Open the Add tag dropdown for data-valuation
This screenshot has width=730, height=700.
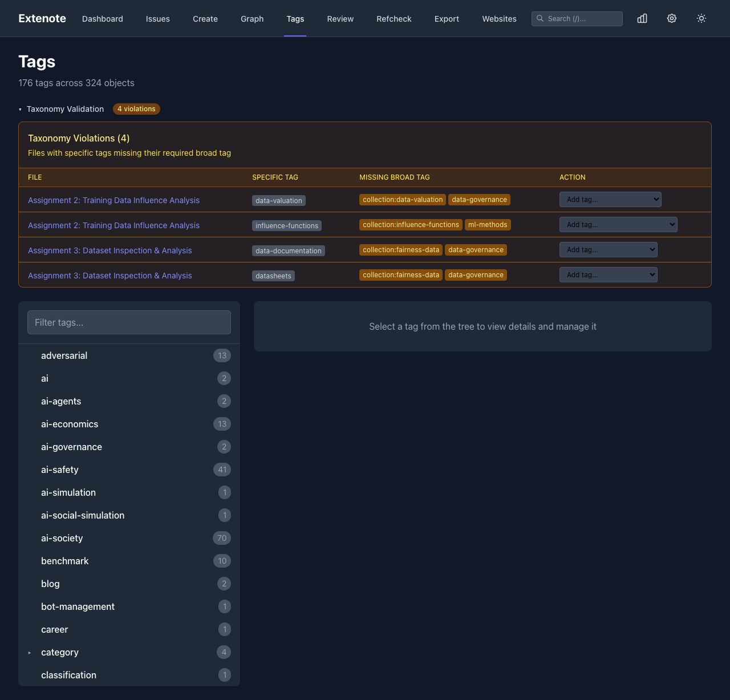pos(610,199)
